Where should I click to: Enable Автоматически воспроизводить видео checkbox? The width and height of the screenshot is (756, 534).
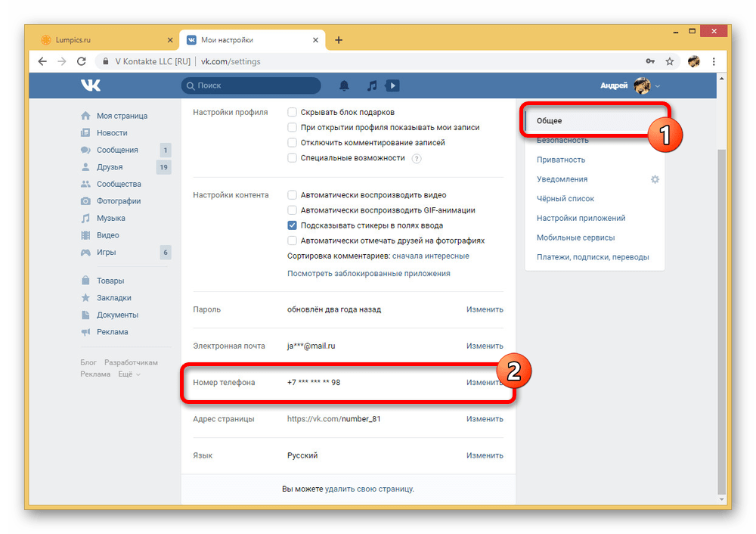(292, 195)
